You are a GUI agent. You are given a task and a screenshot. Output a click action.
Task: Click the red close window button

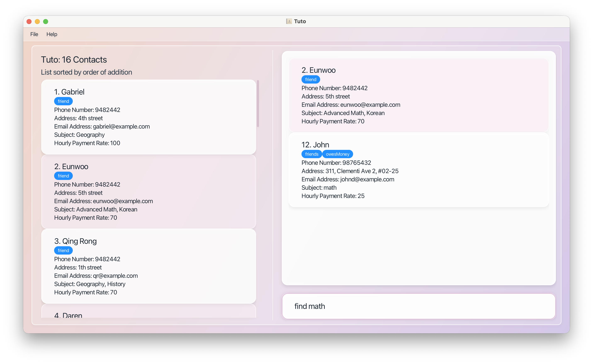coord(29,22)
